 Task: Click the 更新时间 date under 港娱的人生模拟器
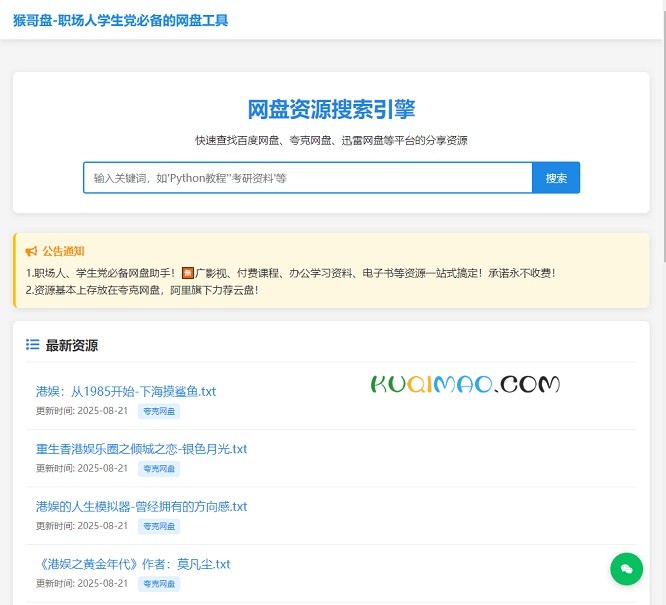pos(82,526)
